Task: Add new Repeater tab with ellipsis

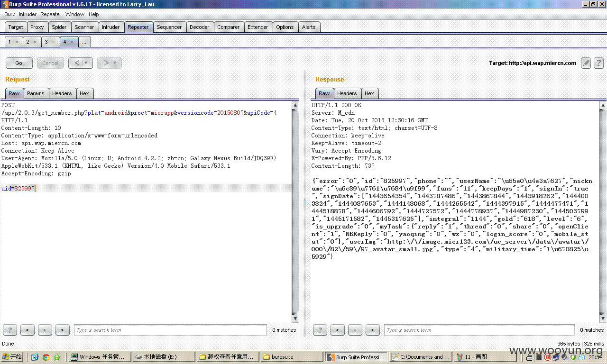Action: point(84,42)
